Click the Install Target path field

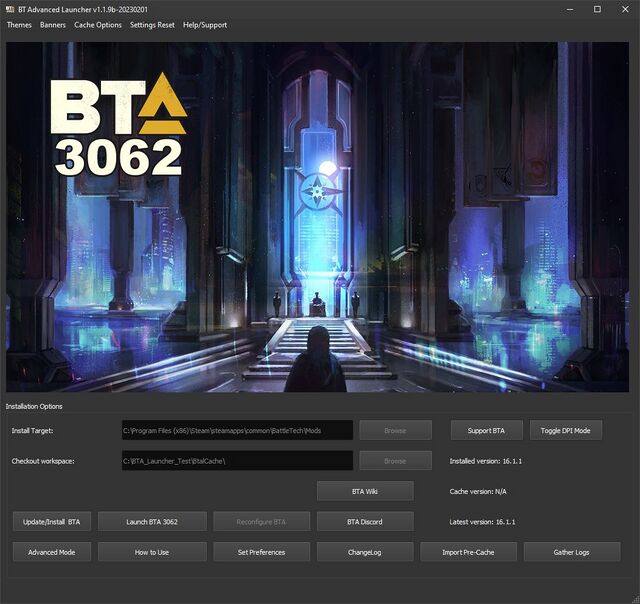click(x=237, y=430)
